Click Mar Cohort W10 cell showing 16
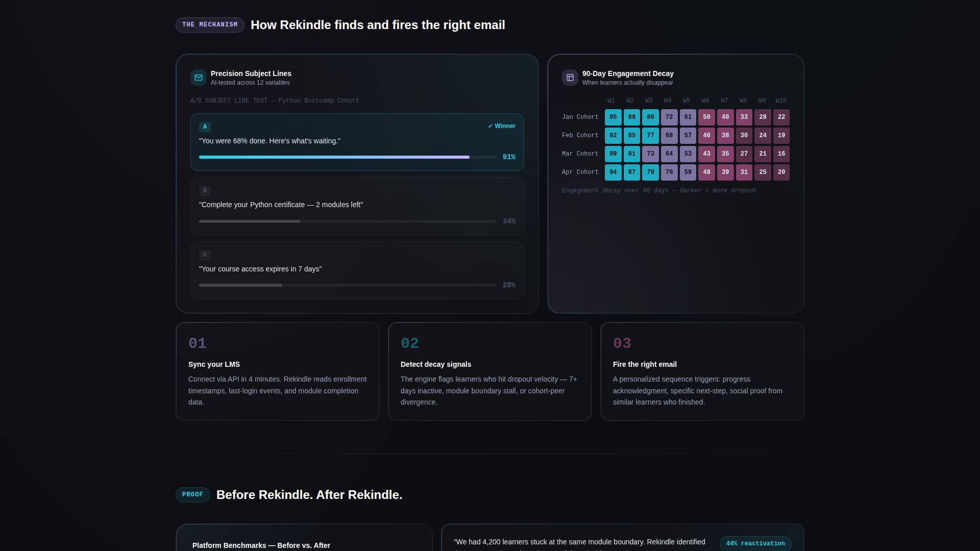 point(781,154)
